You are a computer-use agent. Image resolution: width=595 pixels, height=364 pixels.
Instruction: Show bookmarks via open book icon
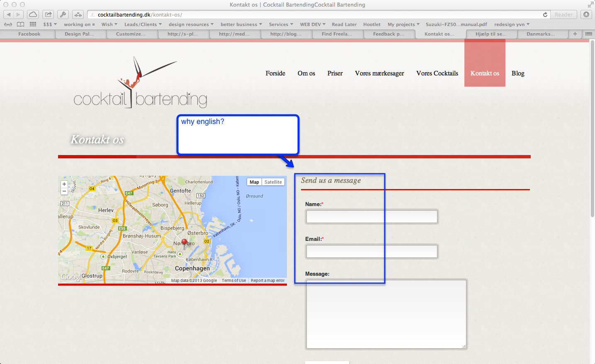[x=20, y=24]
